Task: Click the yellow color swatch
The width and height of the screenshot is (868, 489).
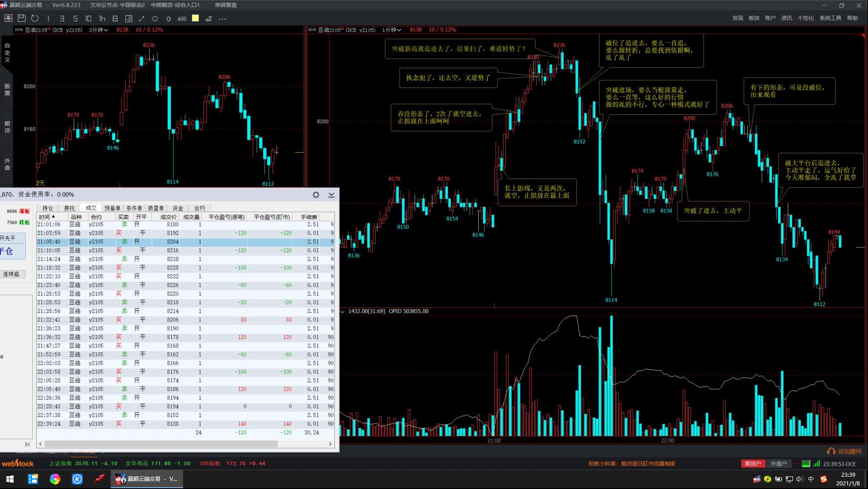Action: [195, 19]
